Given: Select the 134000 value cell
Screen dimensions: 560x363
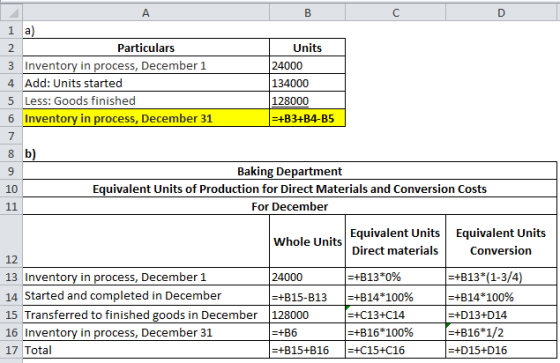Looking at the screenshot, I should (308, 83).
